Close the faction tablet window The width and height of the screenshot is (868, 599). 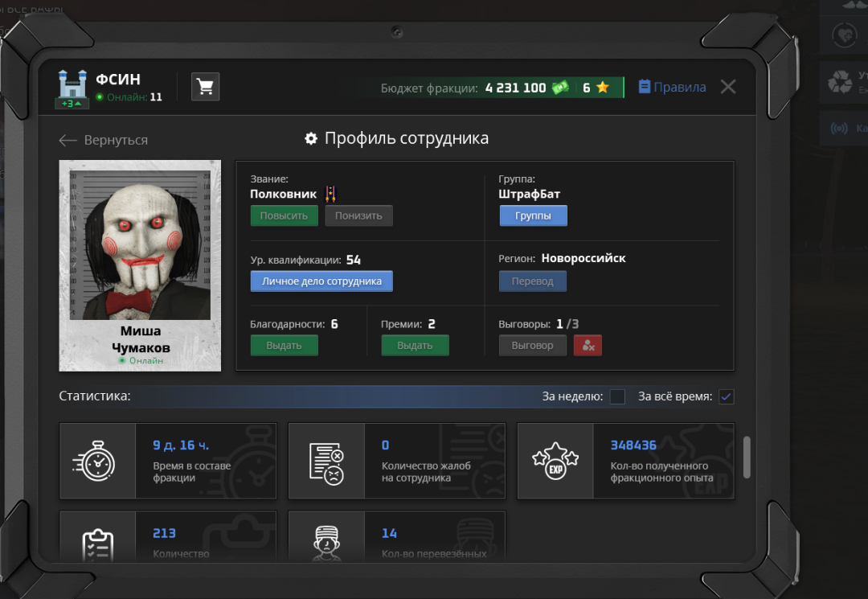tap(728, 86)
